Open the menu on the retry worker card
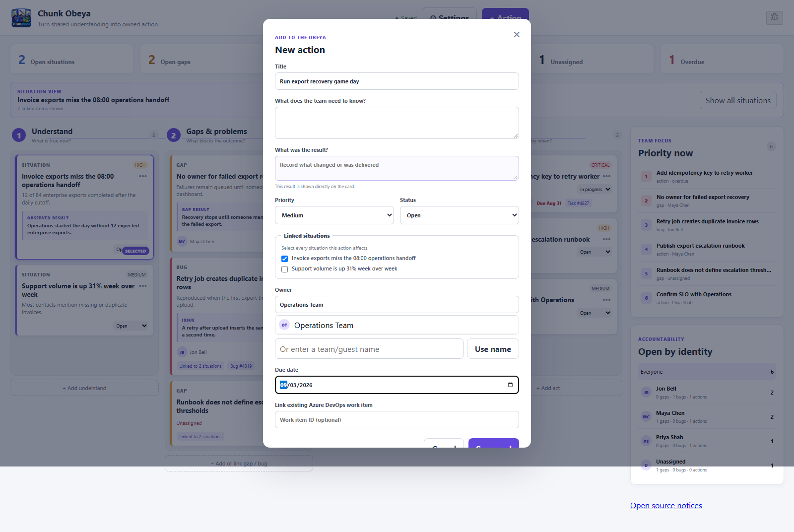The height and width of the screenshot is (532, 794). (x=606, y=176)
